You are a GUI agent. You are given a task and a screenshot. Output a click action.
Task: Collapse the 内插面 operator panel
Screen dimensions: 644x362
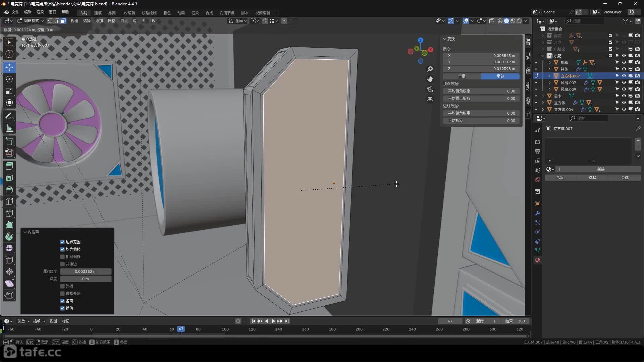click(25, 232)
